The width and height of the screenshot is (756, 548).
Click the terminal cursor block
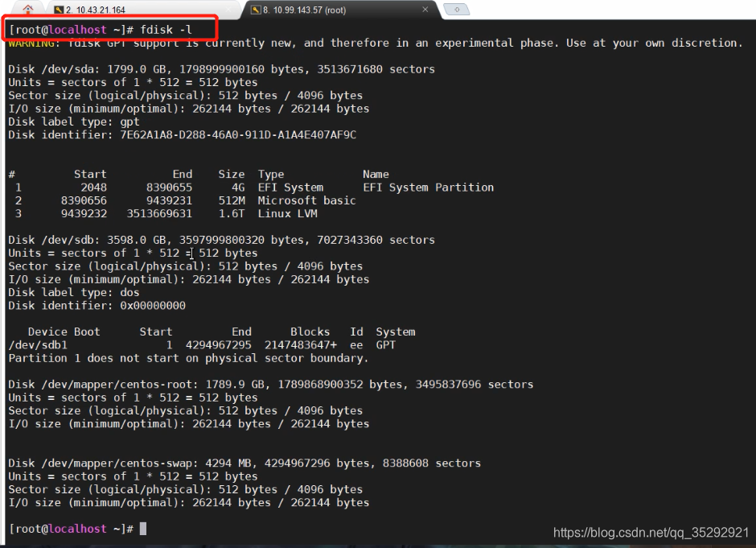click(x=142, y=529)
